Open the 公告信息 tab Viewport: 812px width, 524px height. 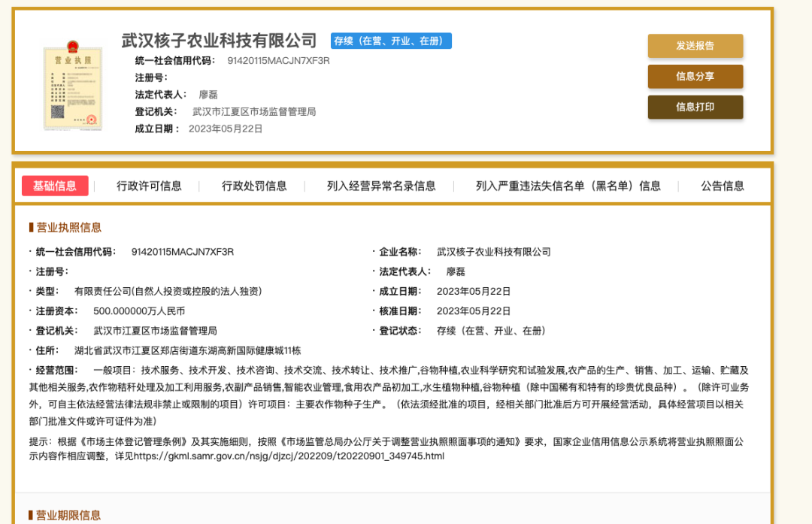tap(722, 186)
